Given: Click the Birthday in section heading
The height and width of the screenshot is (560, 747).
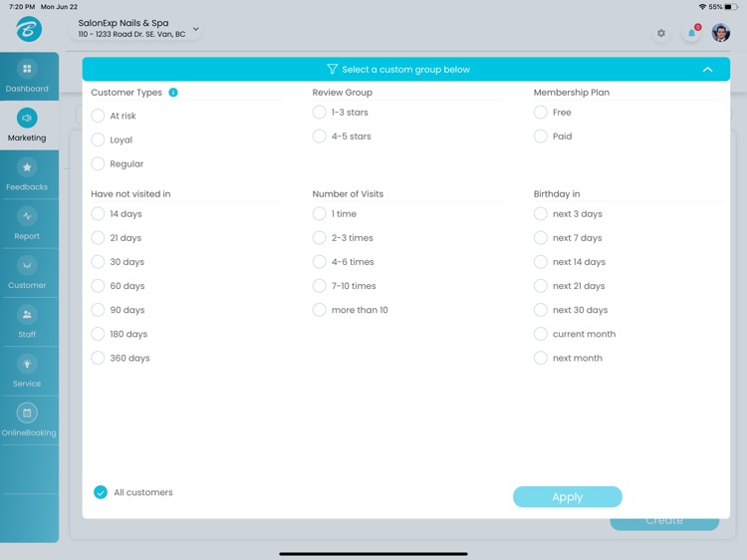Looking at the screenshot, I should coord(557,194).
